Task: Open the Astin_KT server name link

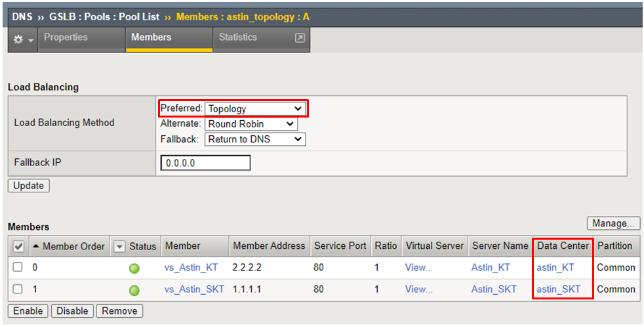Action: point(491,267)
